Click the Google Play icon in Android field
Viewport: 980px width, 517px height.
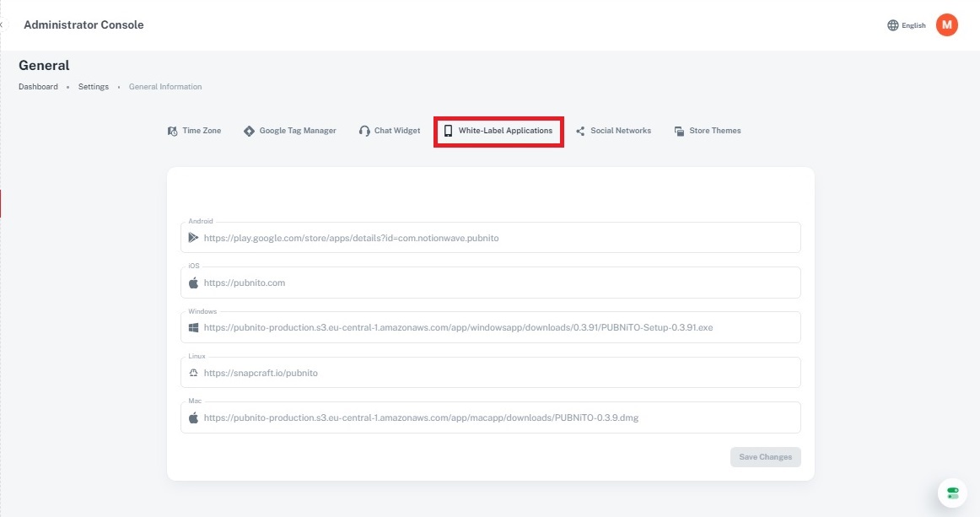(x=193, y=238)
